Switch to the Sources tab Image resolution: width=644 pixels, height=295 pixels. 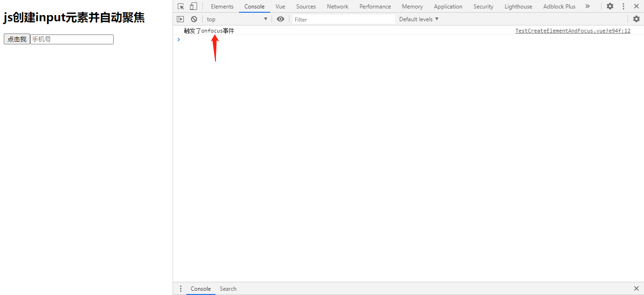306,6
